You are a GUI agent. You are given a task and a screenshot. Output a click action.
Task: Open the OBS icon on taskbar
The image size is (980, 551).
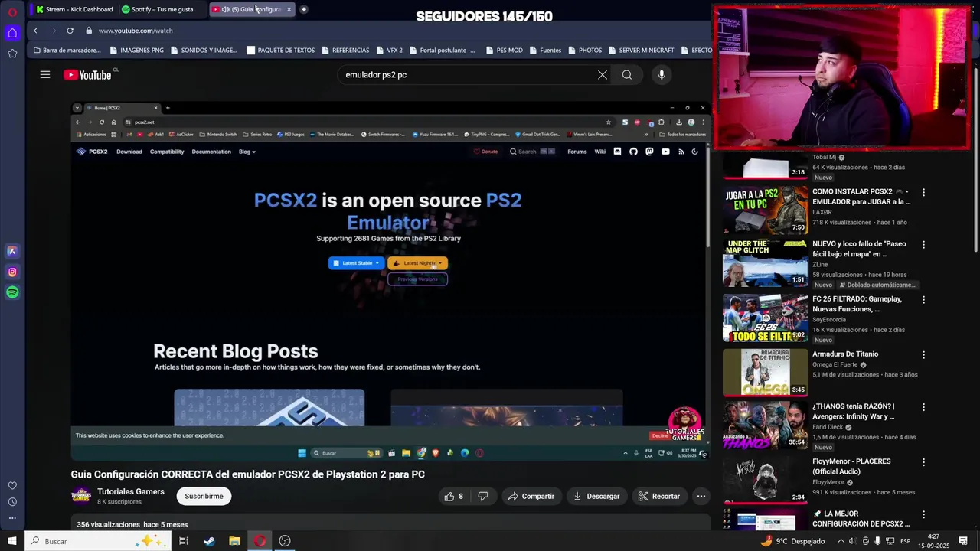pos(285,541)
